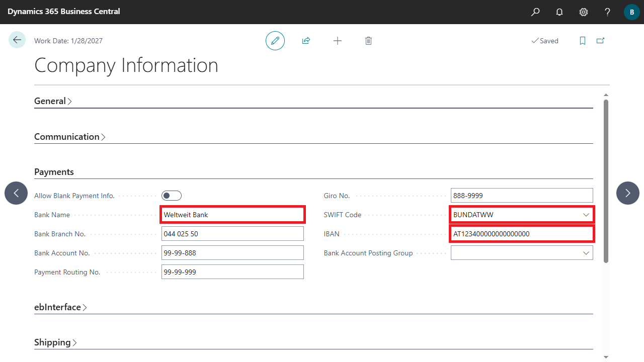Screen dimensions: 644x362
Task: Open settings gear menu
Action: (x=584, y=12)
